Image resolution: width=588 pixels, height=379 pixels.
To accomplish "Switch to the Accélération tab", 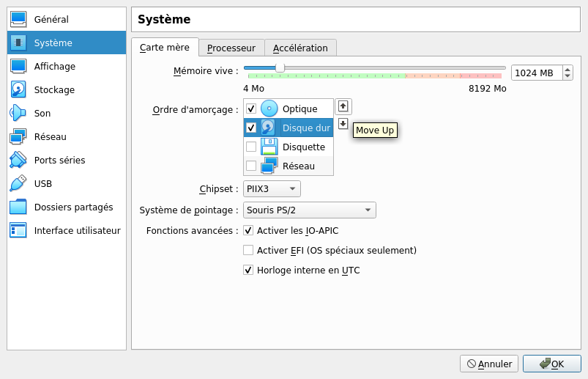I will 300,48.
